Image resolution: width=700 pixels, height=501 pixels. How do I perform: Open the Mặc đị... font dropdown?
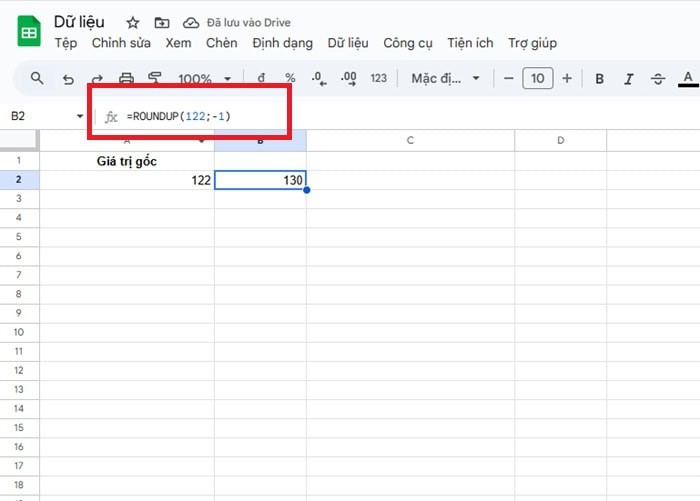[x=446, y=79]
